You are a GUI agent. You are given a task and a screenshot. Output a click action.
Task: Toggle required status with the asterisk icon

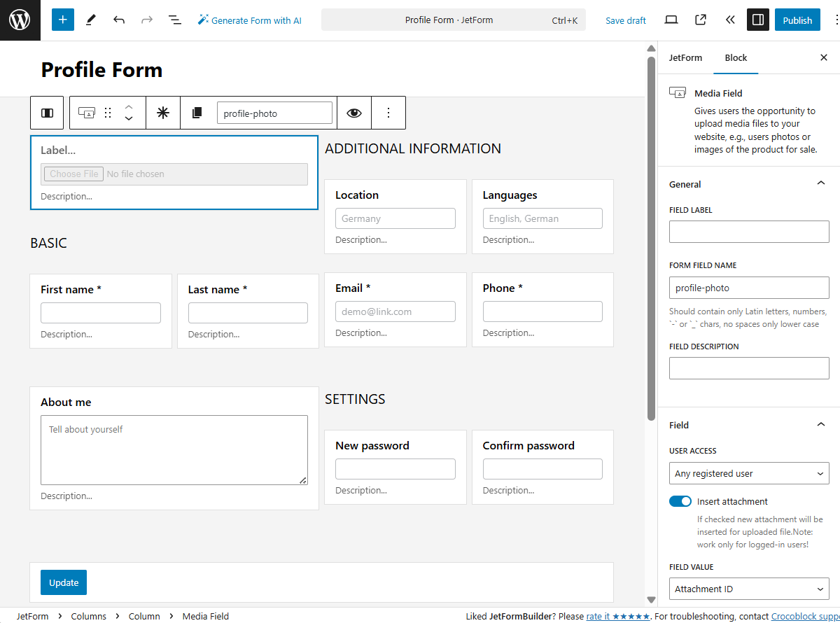click(163, 112)
